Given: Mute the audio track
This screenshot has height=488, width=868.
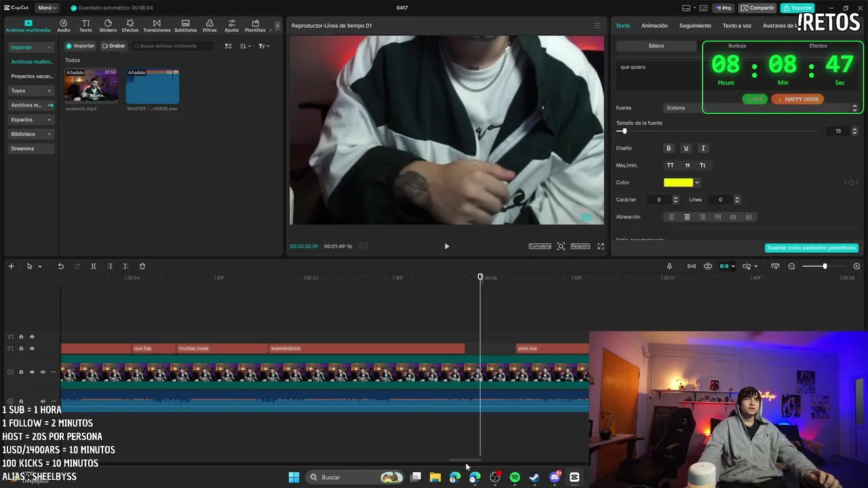Looking at the screenshot, I should pyautogui.click(x=43, y=401).
